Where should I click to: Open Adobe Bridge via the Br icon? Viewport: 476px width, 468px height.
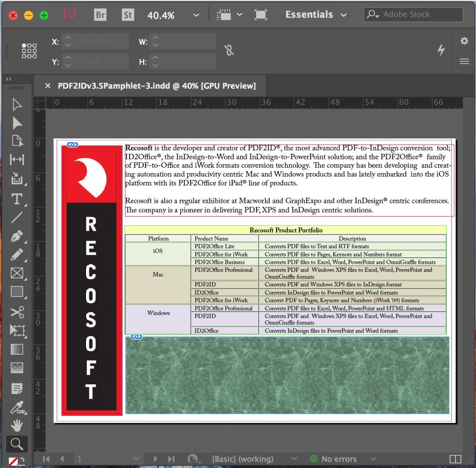click(99, 14)
